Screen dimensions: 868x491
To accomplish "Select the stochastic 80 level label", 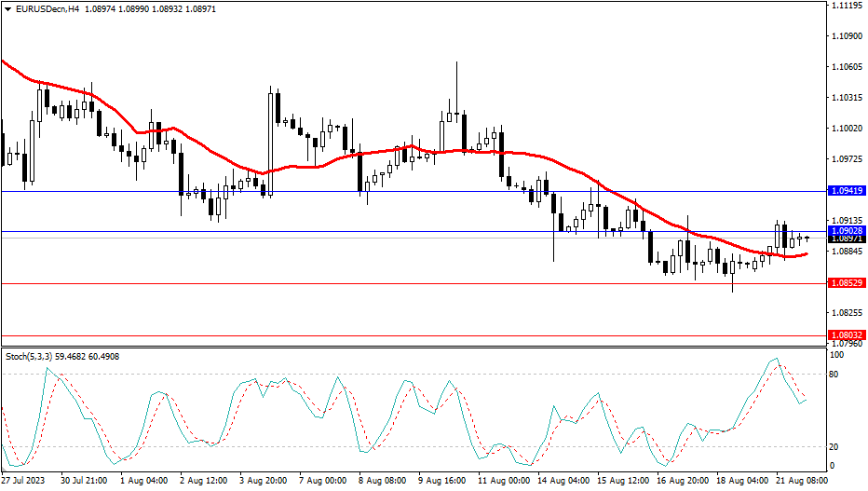I will (834, 375).
